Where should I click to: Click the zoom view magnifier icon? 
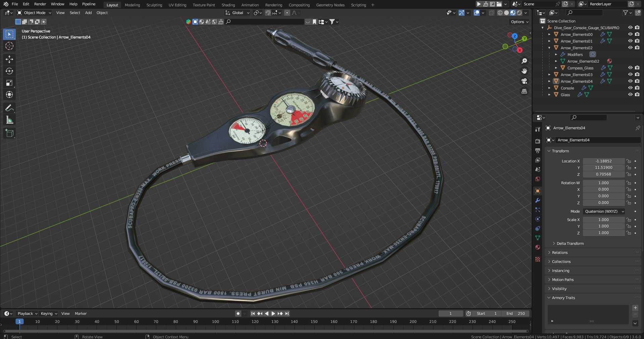524,61
